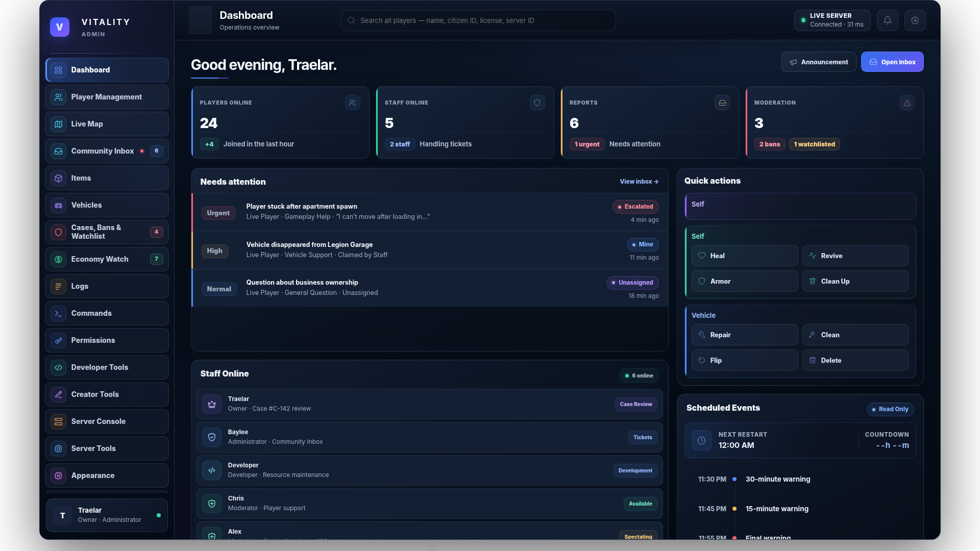The image size is (980, 551).
Task: Click the Moderation card warning triangle icon
Action: pyautogui.click(x=907, y=103)
